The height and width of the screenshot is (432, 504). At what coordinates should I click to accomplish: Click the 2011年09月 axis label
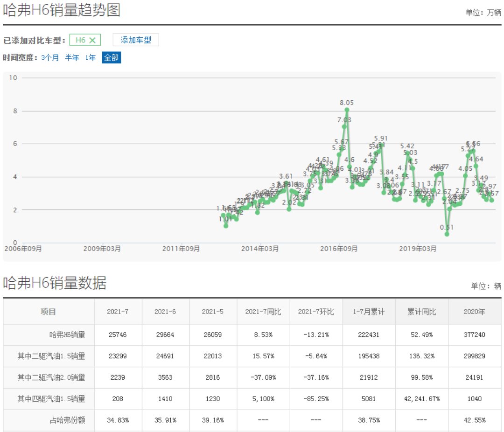(x=181, y=249)
